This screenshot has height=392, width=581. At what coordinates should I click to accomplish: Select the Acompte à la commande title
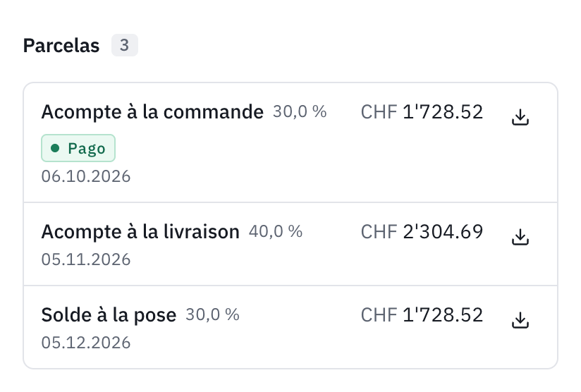152,112
